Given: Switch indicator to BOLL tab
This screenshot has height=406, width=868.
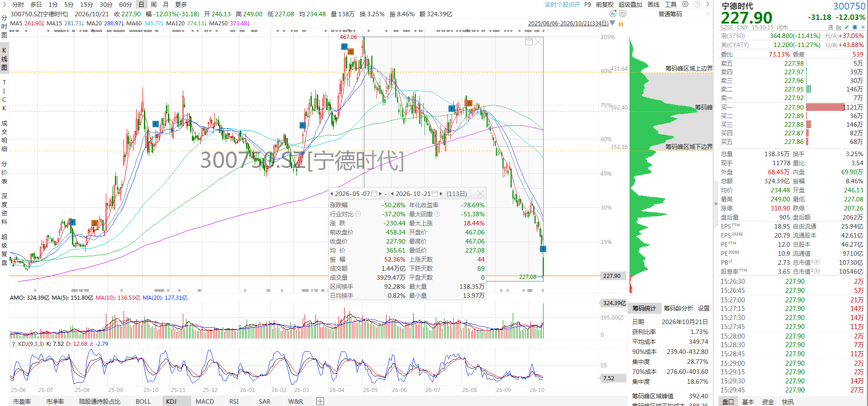Looking at the screenshot, I should click(x=143, y=401).
